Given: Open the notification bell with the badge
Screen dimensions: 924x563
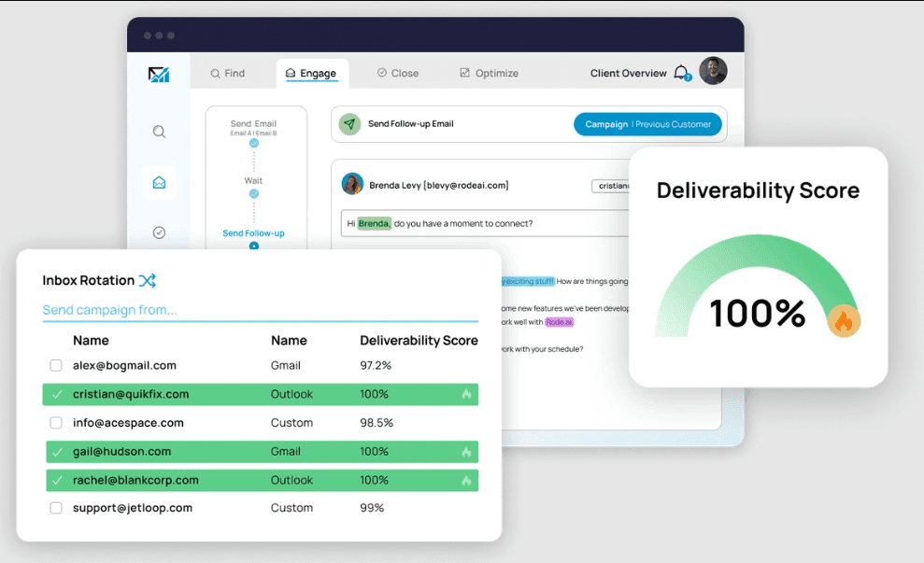Looking at the screenshot, I should tap(681, 72).
